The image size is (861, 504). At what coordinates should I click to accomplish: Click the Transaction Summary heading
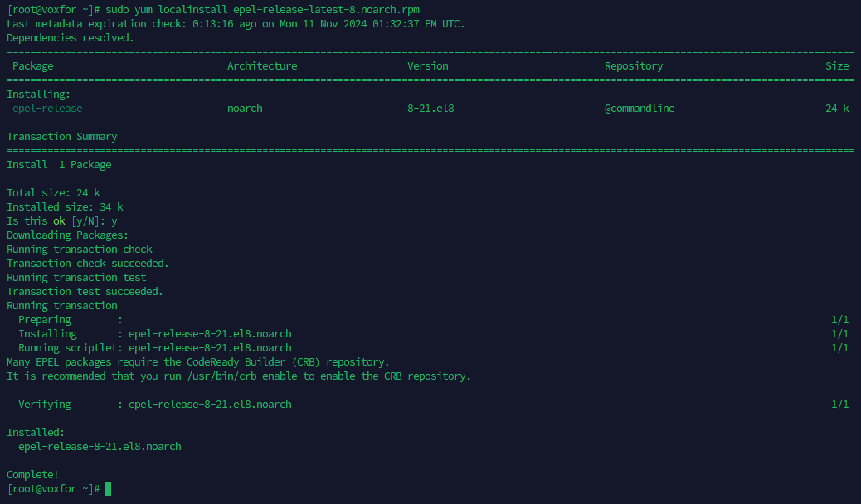(x=62, y=137)
